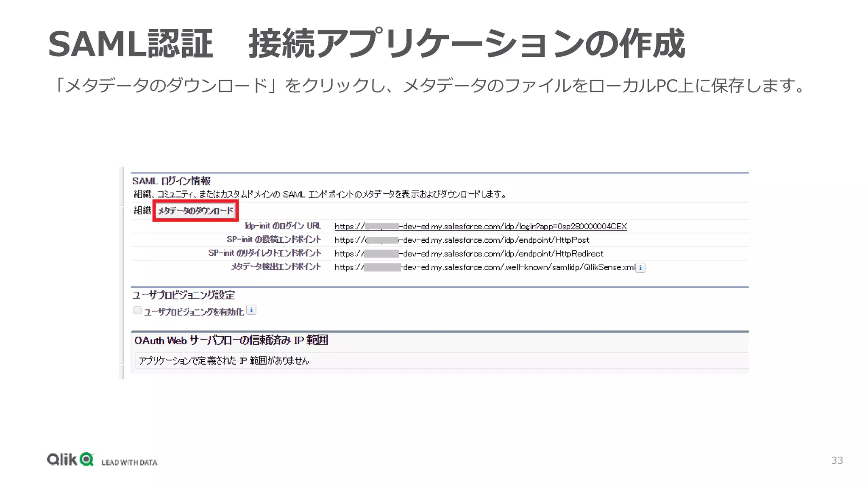Click the SP-init の投稿エンドポイント label

pyautogui.click(x=274, y=239)
